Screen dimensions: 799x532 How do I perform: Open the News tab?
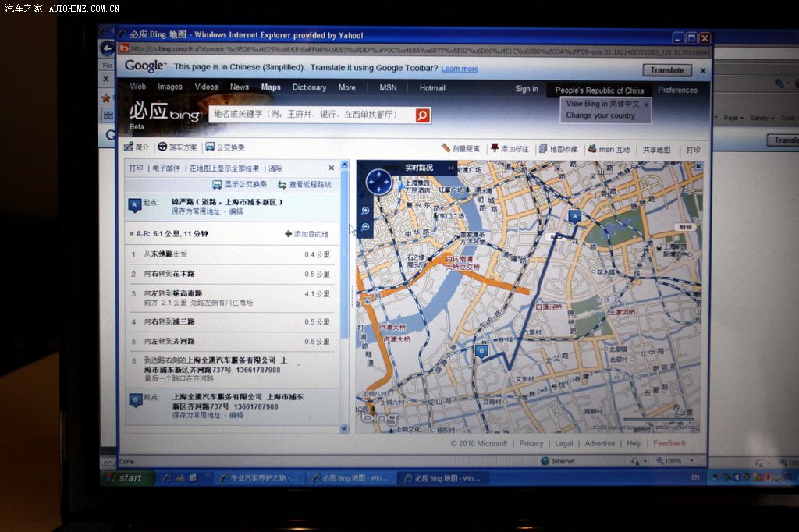240,87
